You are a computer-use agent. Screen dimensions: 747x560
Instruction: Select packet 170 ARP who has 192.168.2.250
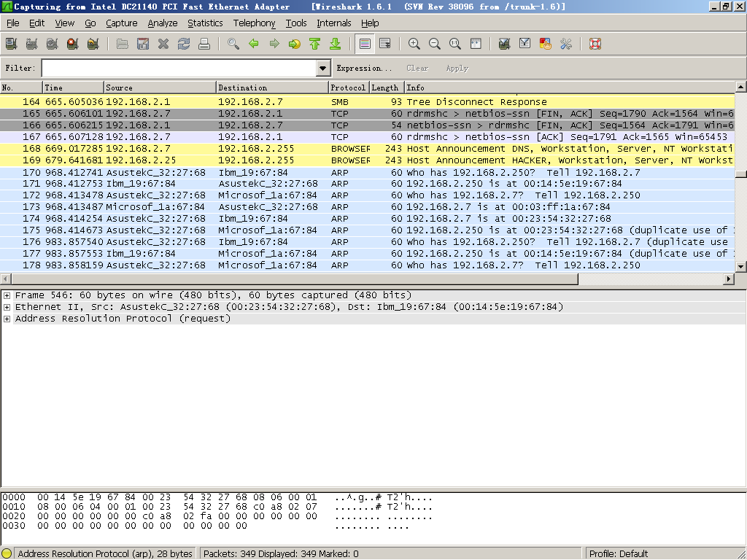coord(368,172)
